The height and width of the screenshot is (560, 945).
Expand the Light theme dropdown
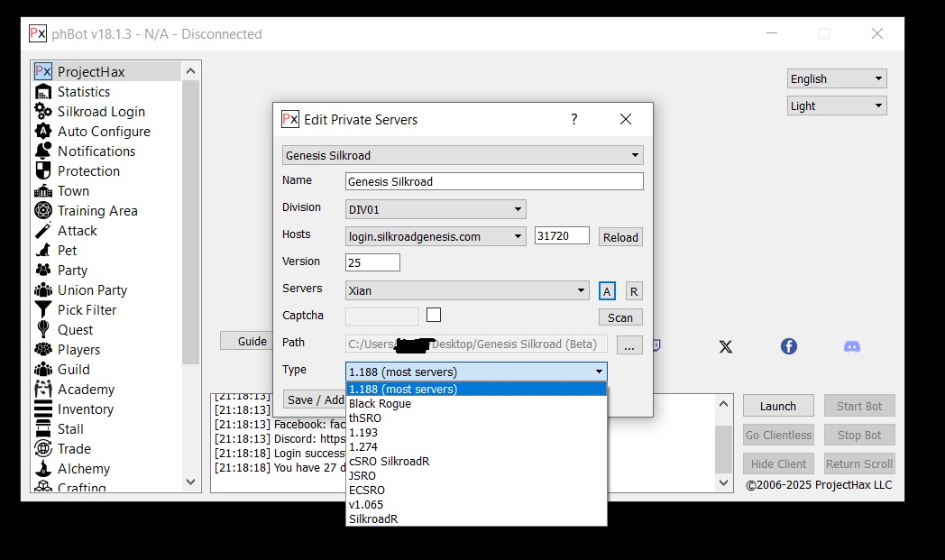tap(836, 106)
